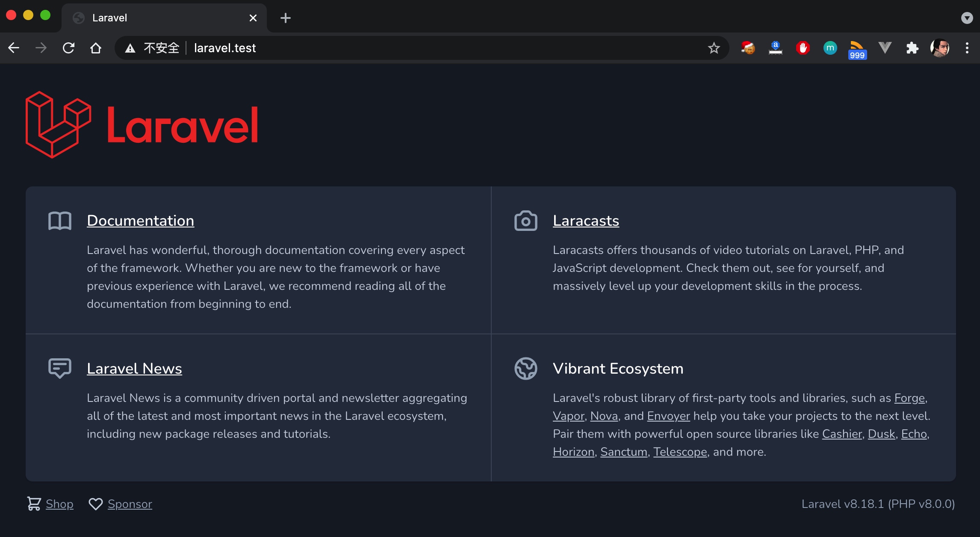Close the Laravel tab
The height and width of the screenshot is (537, 980).
pyautogui.click(x=253, y=18)
